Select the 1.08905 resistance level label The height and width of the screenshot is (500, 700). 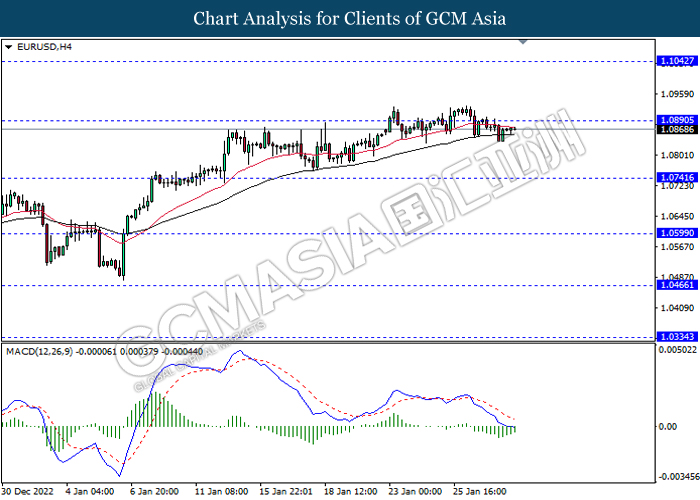(677, 120)
